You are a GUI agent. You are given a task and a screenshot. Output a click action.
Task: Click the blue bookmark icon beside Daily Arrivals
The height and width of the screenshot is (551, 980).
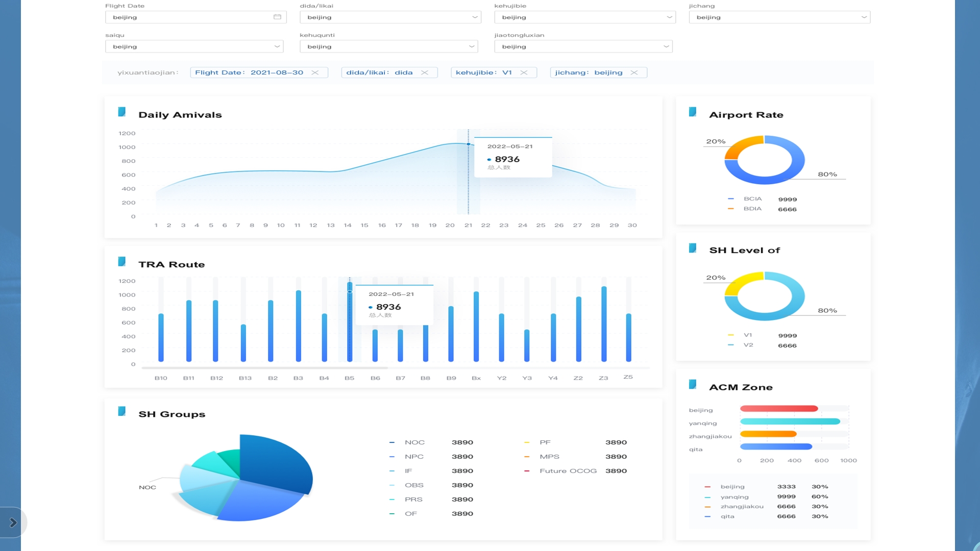click(x=122, y=112)
